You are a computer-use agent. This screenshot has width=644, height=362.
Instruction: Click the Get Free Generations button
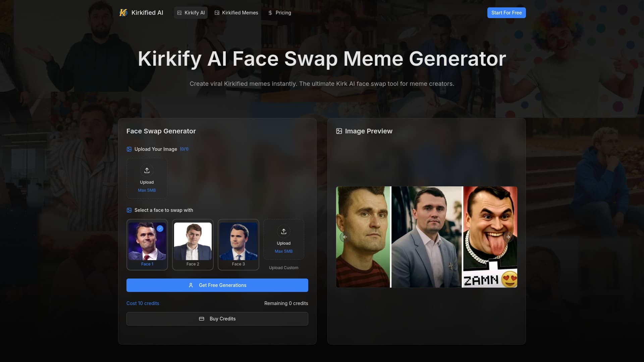tap(217, 285)
